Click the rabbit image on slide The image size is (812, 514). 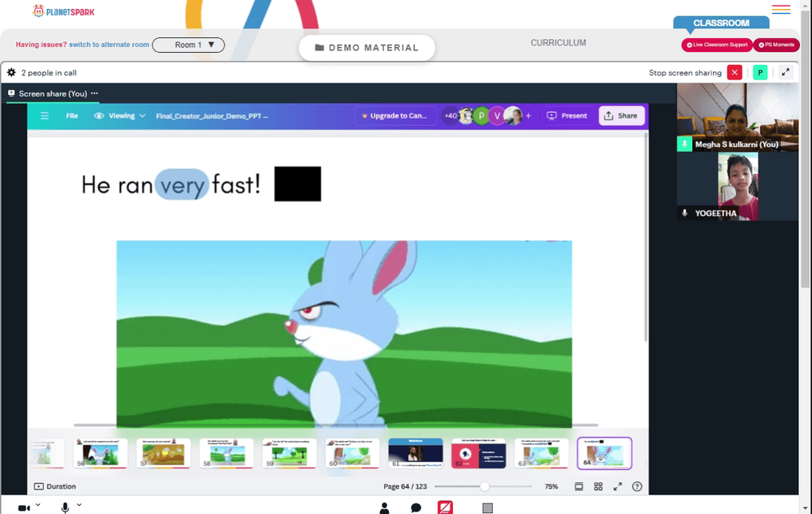pos(343,334)
